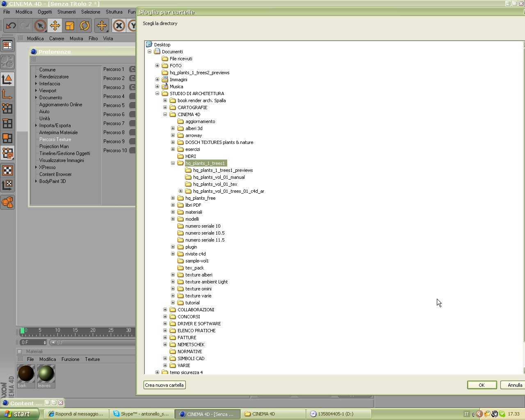
Task: Expand the BodyPaint 3D preferences section
Action: point(36,181)
